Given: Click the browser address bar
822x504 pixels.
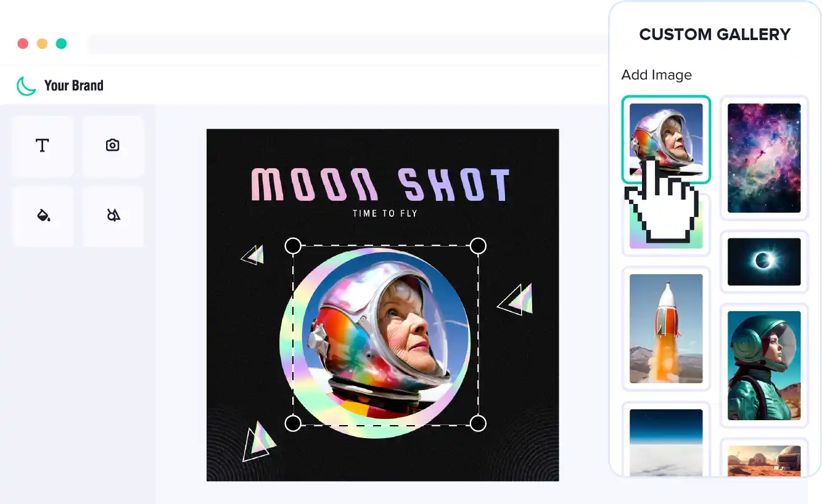Looking at the screenshot, I should pos(345,44).
